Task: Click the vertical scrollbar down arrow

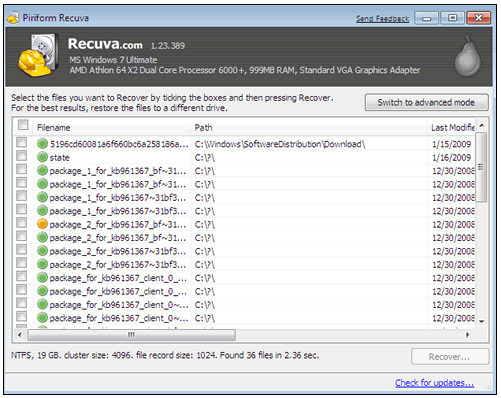Action: (481, 321)
